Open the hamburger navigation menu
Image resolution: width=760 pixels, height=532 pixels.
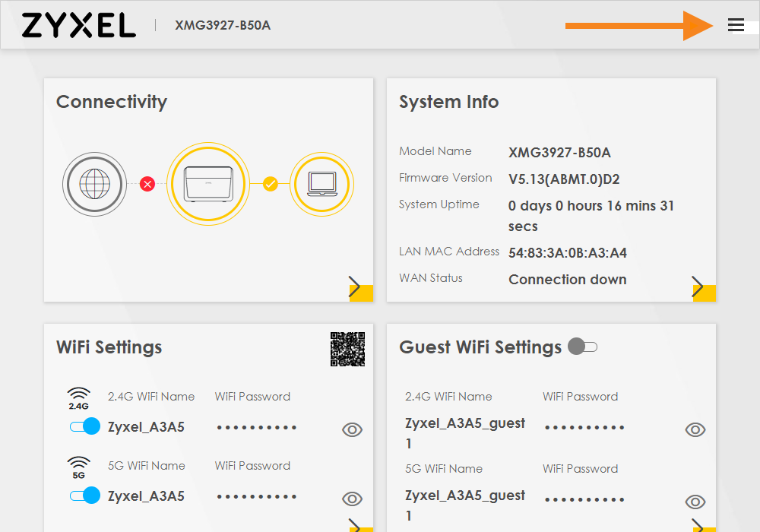click(x=736, y=24)
